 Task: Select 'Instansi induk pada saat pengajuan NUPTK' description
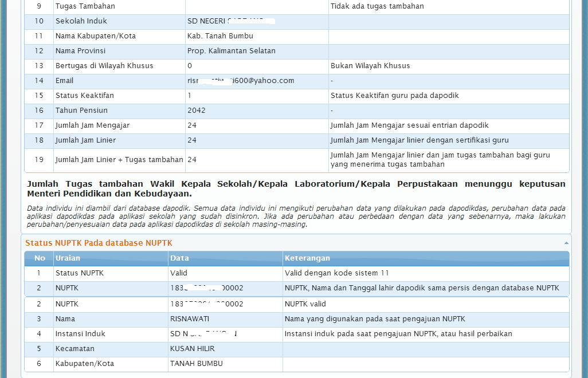click(x=398, y=334)
